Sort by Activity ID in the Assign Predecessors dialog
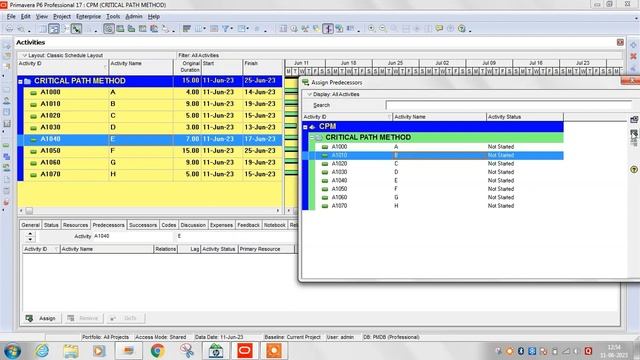This screenshot has width=640, height=360. point(347,117)
